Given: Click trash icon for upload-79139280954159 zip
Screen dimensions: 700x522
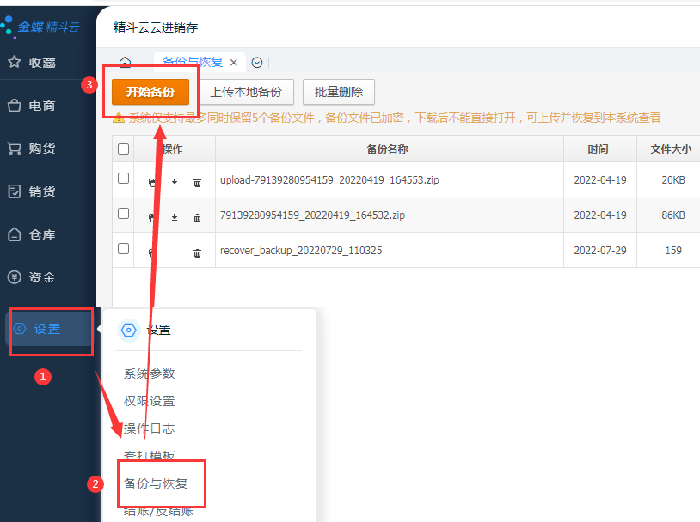Looking at the screenshot, I should click(197, 182).
